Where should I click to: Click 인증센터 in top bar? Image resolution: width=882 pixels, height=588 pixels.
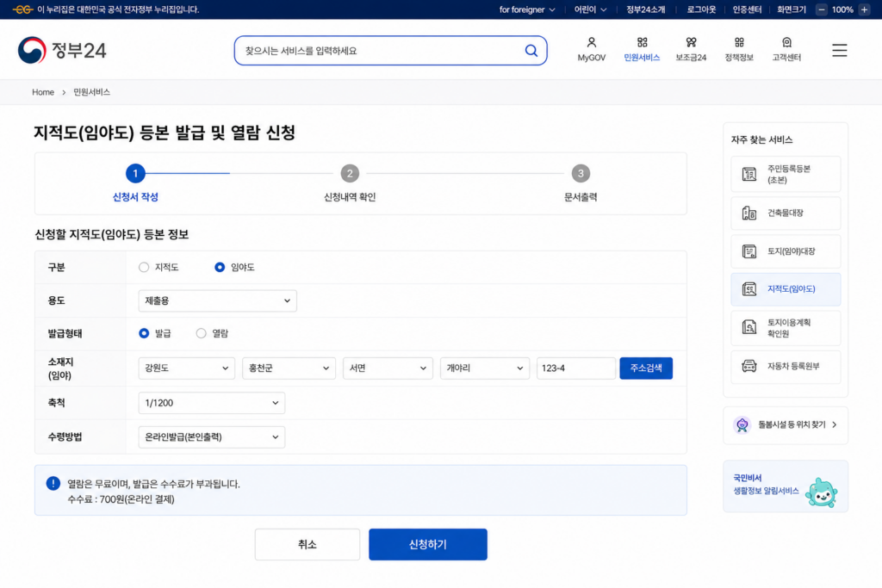click(747, 9)
